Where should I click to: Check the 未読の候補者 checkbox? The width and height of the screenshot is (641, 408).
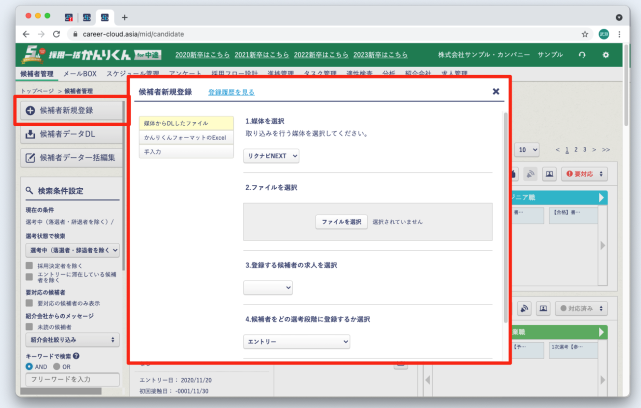(x=29, y=326)
